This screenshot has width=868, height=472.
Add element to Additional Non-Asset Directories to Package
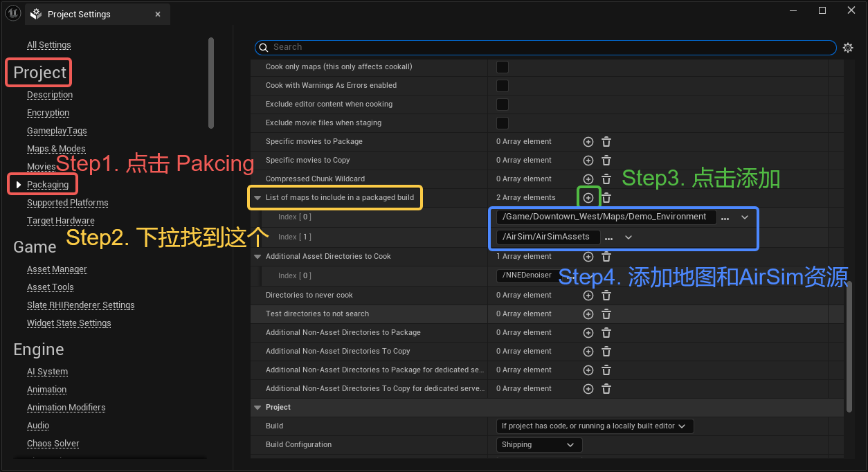click(x=588, y=333)
